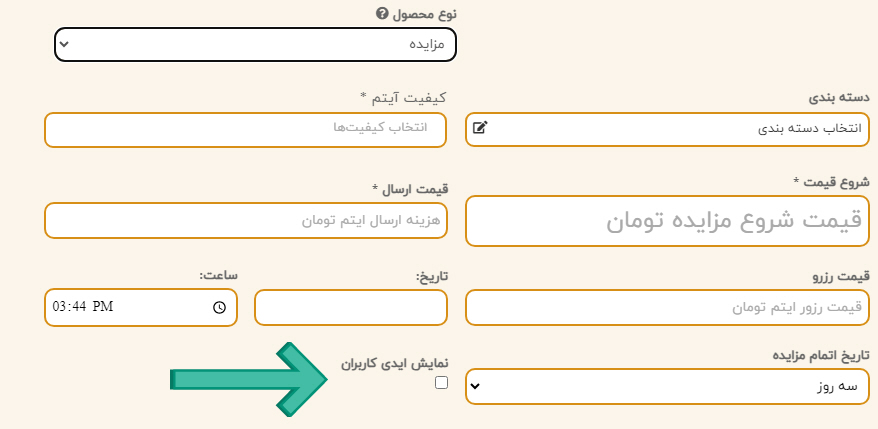The width and height of the screenshot is (878, 429).
Task: Open the clock picker icon in ساعت field
Action: (219, 307)
